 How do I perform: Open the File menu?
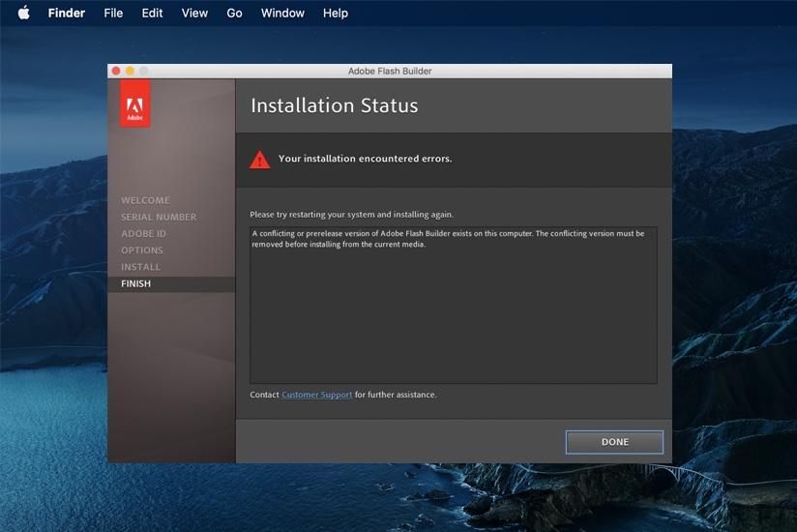tap(113, 13)
